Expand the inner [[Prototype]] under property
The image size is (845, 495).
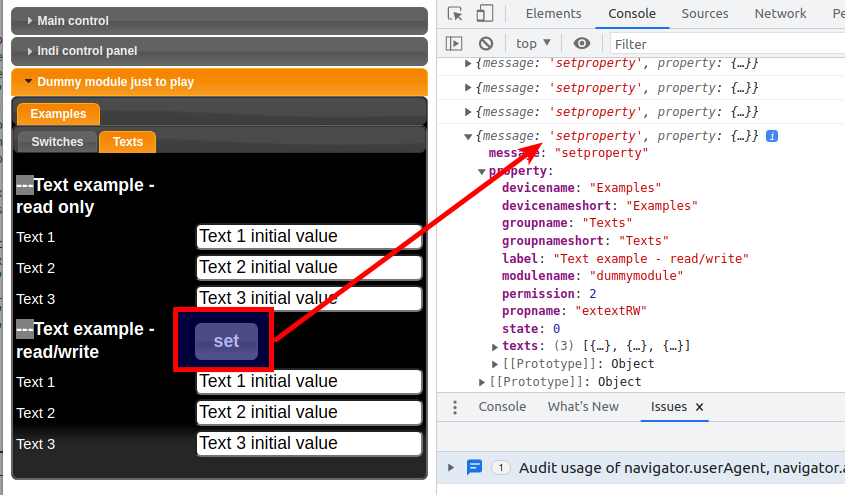(495, 365)
